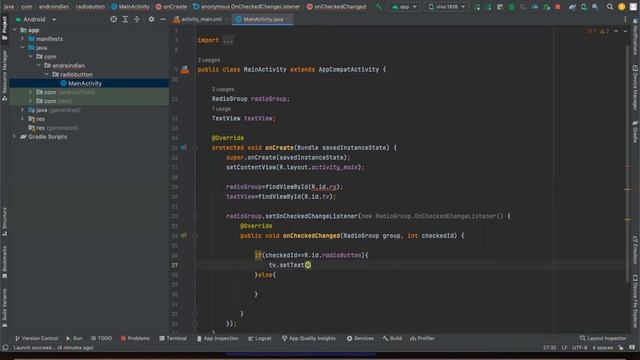640x360 pixels.
Task: Toggle the Device File Explorer side tab
Action: click(x=635, y=301)
